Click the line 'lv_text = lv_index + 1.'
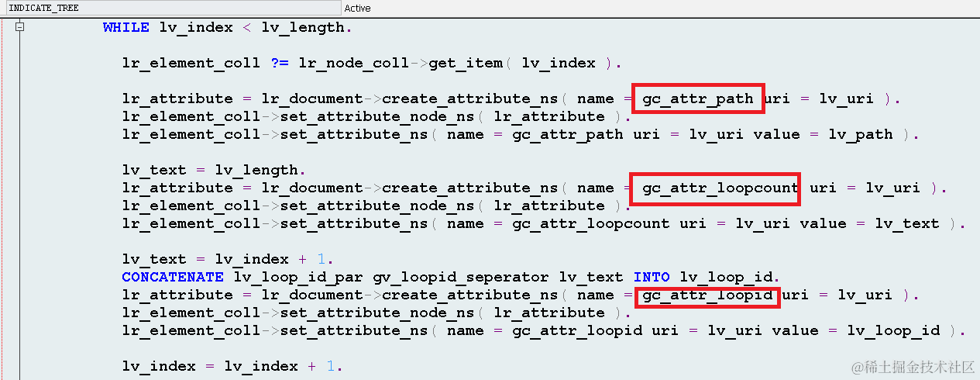 (229, 259)
